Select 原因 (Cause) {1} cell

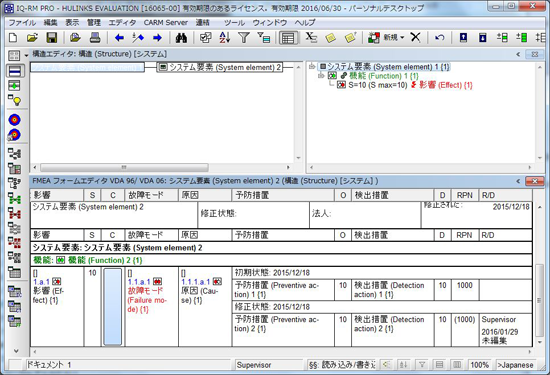pos(205,307)
